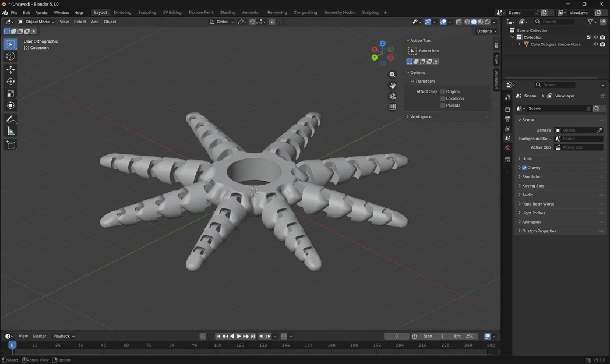Select the Scale tool
610x364 pixels.
tap(10, 94)
